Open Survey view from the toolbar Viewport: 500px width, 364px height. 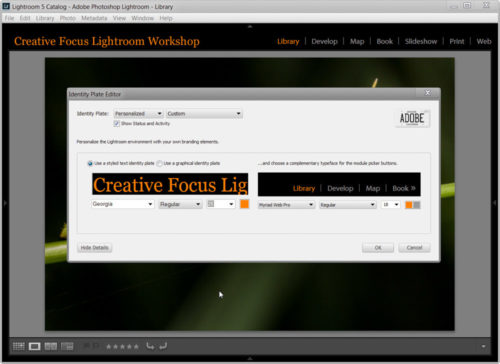[x=67, y=347]
